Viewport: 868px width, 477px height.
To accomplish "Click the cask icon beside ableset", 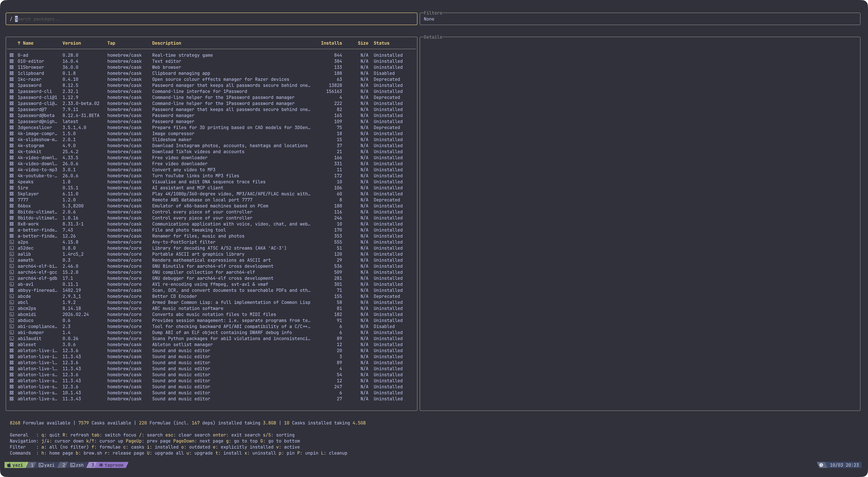I will 11,345.
